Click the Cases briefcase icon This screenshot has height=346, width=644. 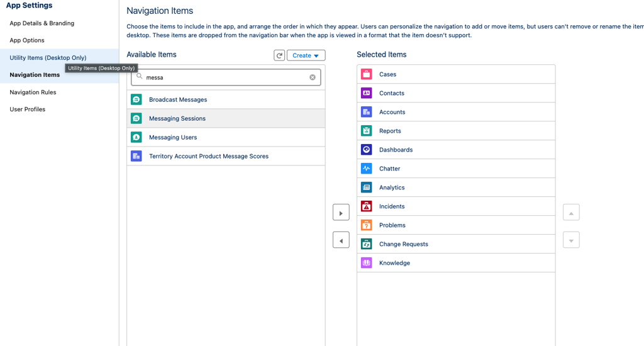pos(367,74)
